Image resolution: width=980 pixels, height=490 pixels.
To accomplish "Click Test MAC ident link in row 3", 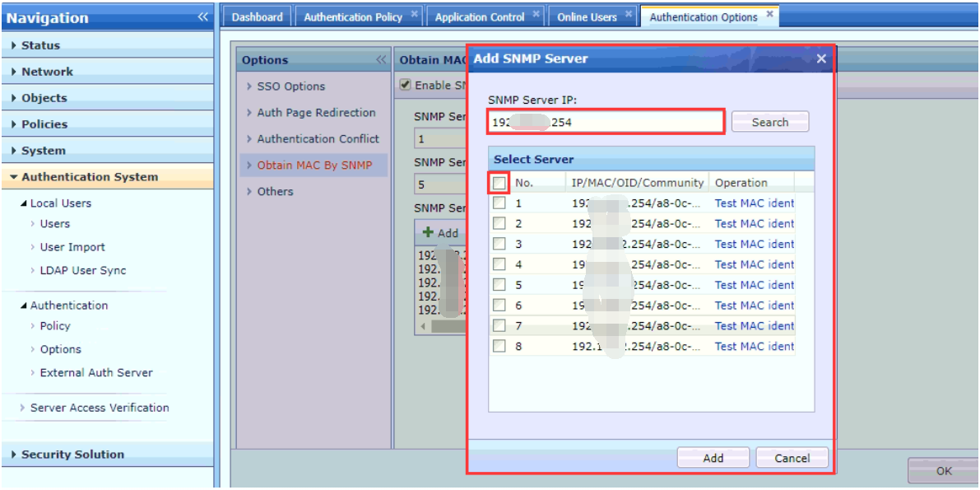I will pos(754,244).
